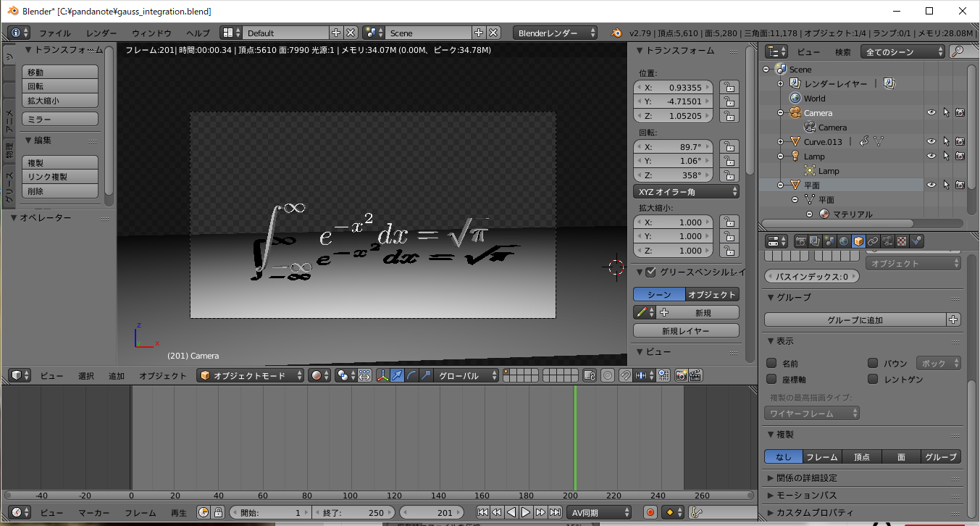Expand the モーションパス panel

tap(802, 496)
